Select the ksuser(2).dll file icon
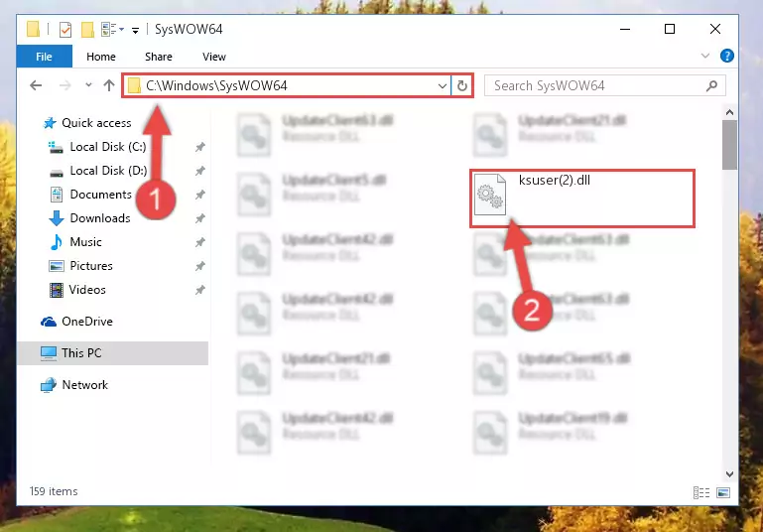Image resolution: width=763 pixels, height=532 pixels. 490,195
